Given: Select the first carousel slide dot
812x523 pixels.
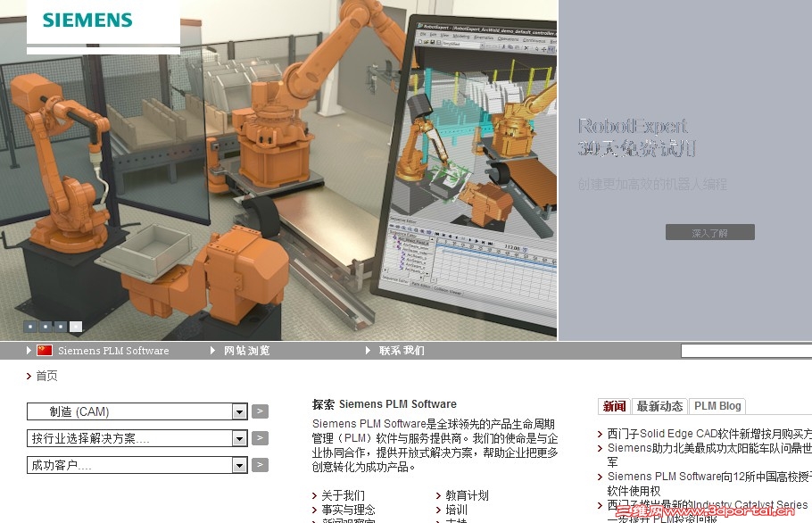Looking at the screenshot, I should click(30, 327).
